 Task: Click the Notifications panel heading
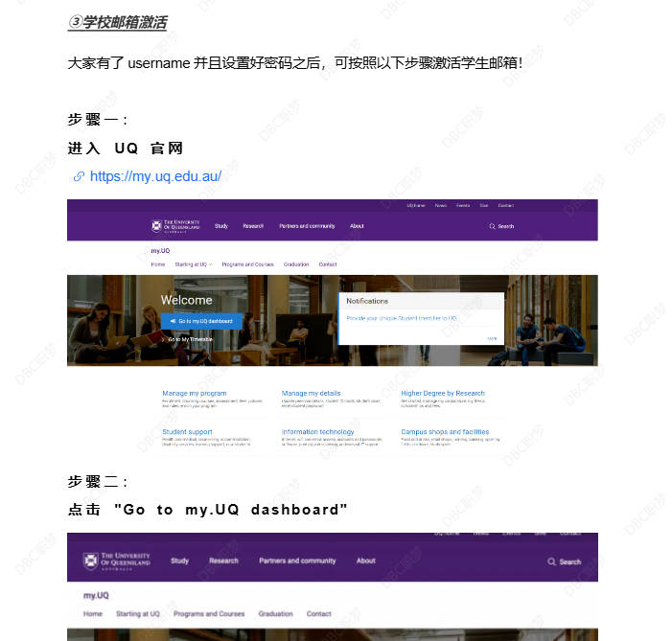(367, 301)
